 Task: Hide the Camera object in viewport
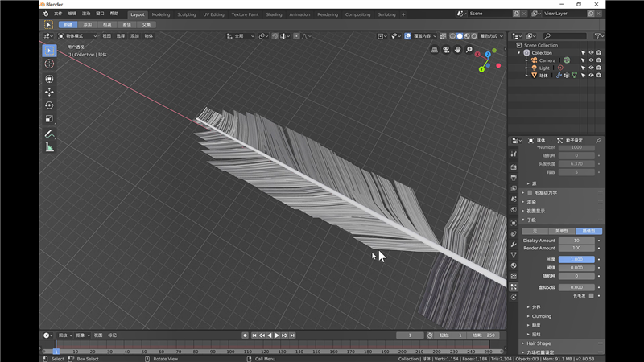(591, 60)
